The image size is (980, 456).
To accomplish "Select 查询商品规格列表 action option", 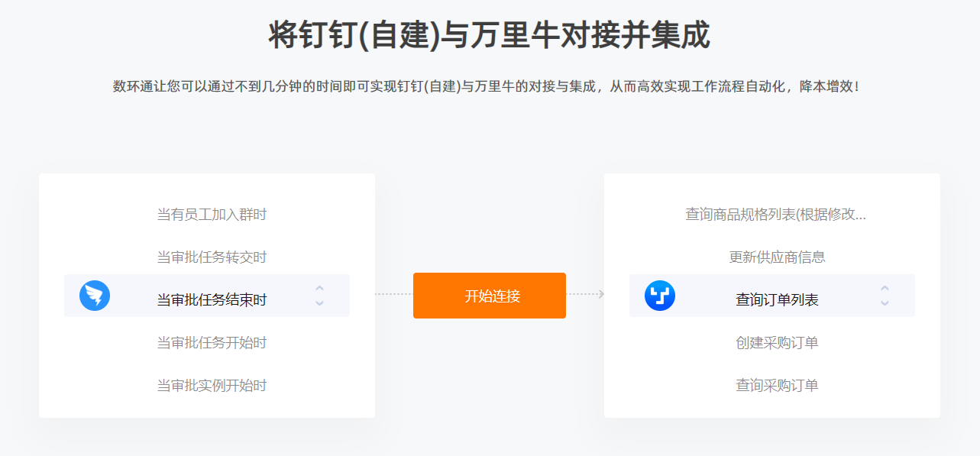I will [x=775, y=215].
